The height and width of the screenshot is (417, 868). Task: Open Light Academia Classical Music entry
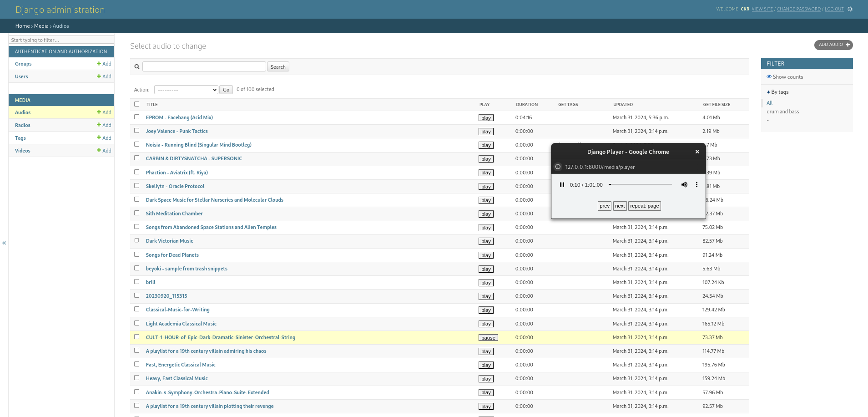point(181,324)
